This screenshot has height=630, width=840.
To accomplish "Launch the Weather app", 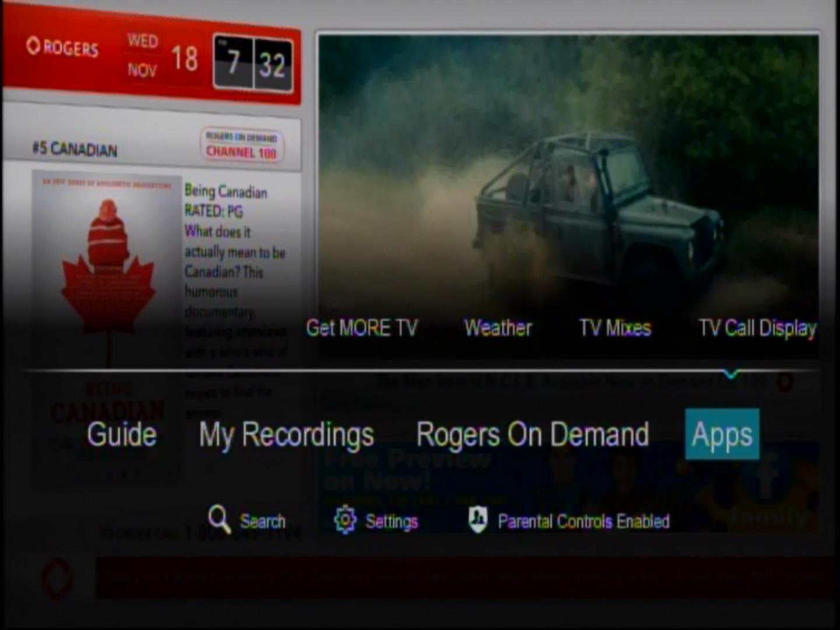I will pyautogui.click(x=498, y=328).
